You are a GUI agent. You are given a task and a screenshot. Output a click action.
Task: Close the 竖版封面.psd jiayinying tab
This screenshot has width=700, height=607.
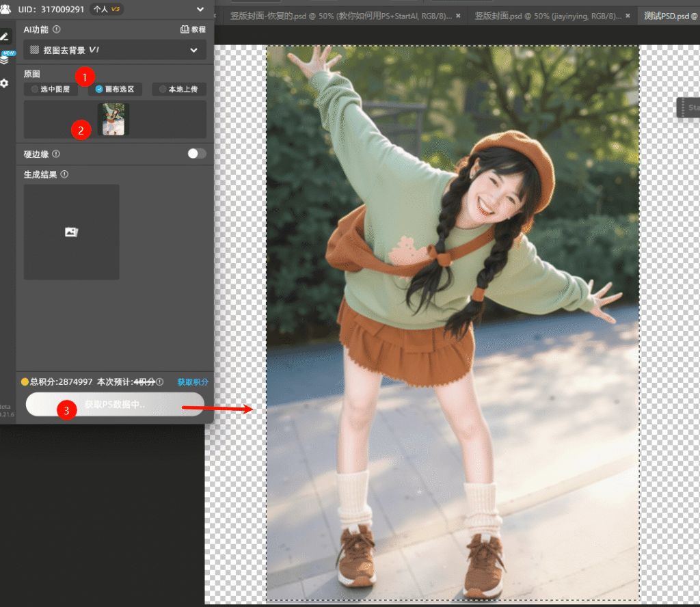[x=628, y=15]
